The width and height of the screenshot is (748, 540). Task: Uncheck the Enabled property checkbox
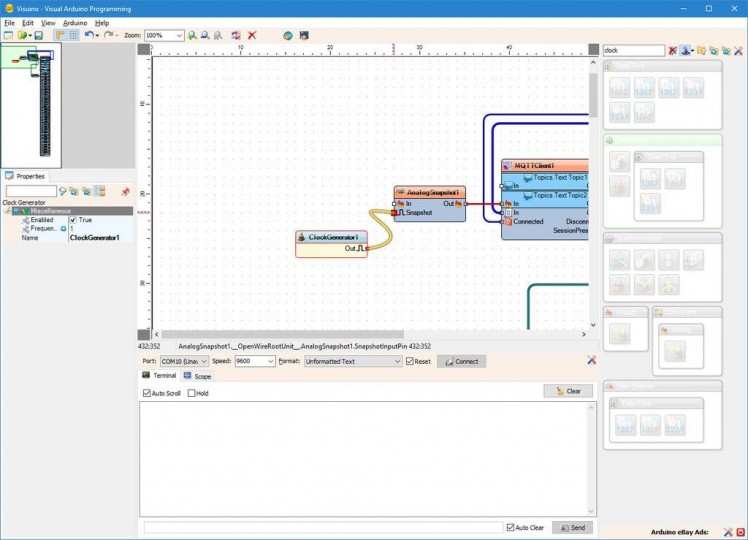pos(72,220)
